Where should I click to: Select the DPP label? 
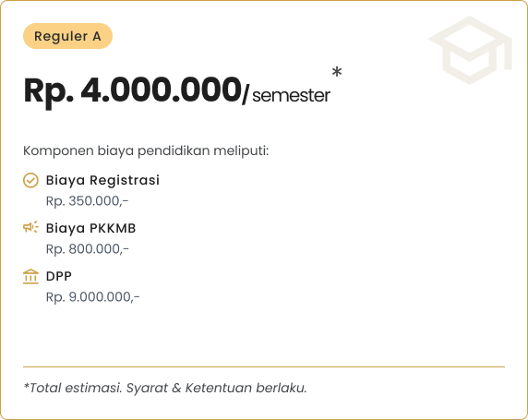point(59,276)
